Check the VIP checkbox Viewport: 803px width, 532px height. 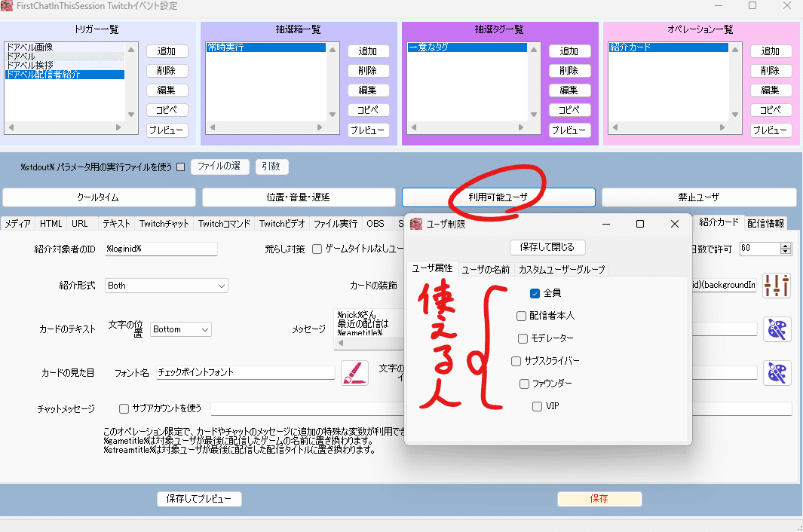537,406
